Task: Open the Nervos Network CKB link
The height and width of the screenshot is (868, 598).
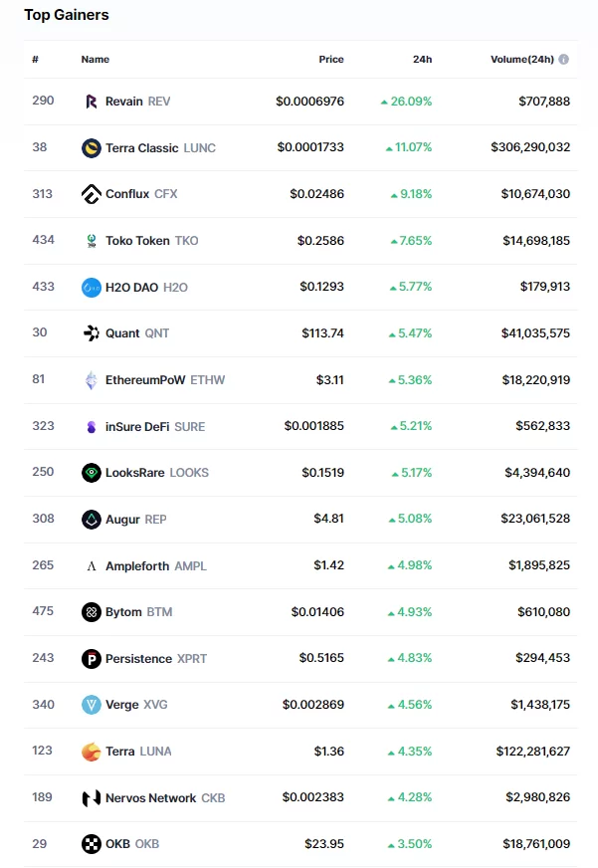Action: (165, 798)
